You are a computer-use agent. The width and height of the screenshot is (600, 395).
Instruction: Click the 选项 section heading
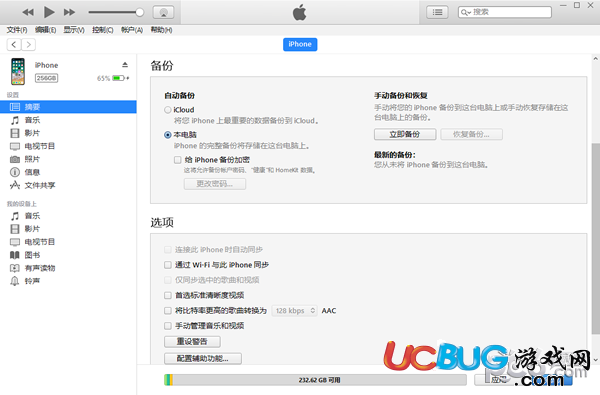click(x=162, y=222)
